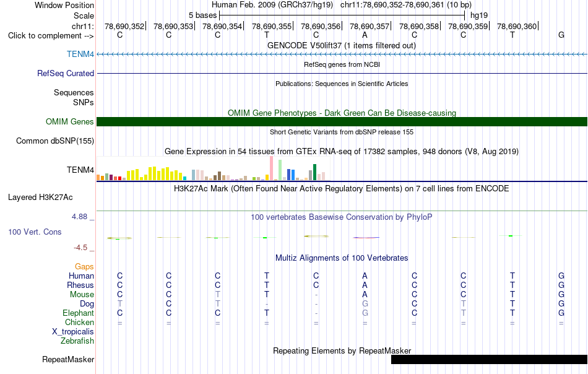Click the 4.88 PhyloP upper limit value

pyautogui.click(x=79, y=217)
